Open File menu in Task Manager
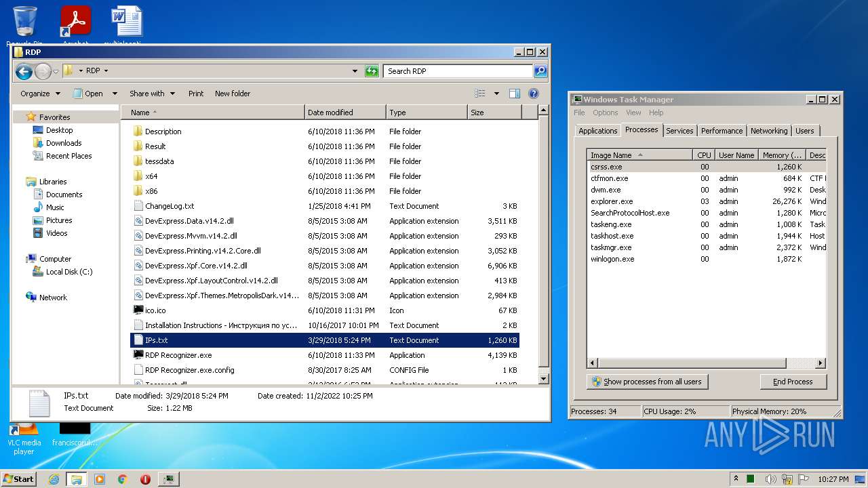Viewport: 868px width, 488px height. 579,113
